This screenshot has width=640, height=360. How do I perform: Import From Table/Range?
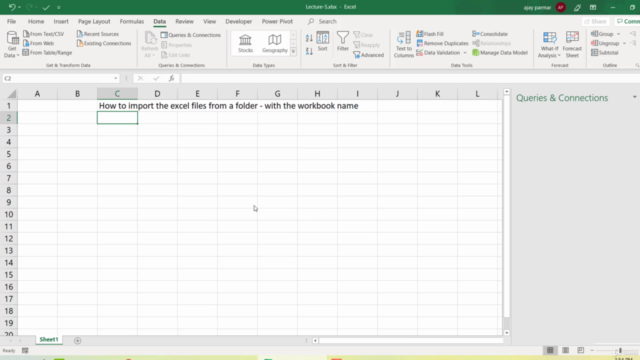[47, 53]
